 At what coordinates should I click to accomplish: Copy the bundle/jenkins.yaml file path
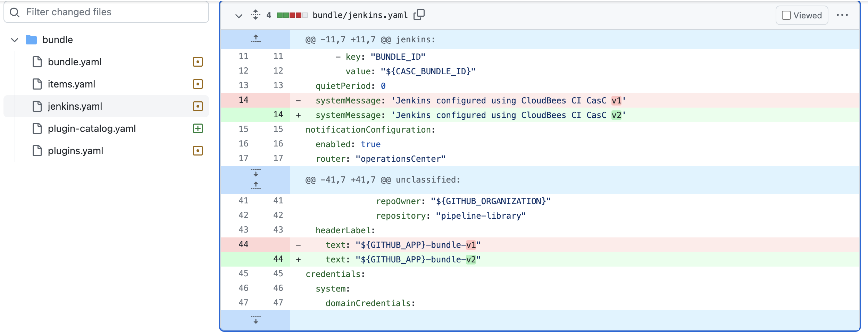pos(419,15)
